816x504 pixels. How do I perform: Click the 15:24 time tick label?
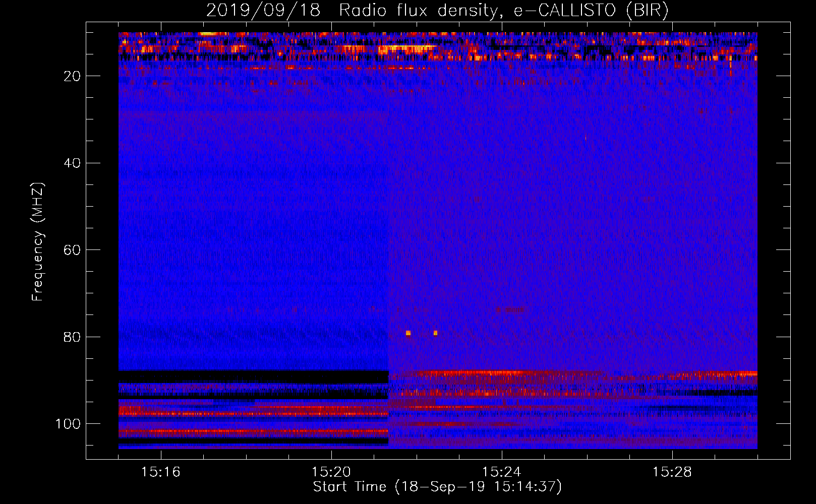click(501, 472)
